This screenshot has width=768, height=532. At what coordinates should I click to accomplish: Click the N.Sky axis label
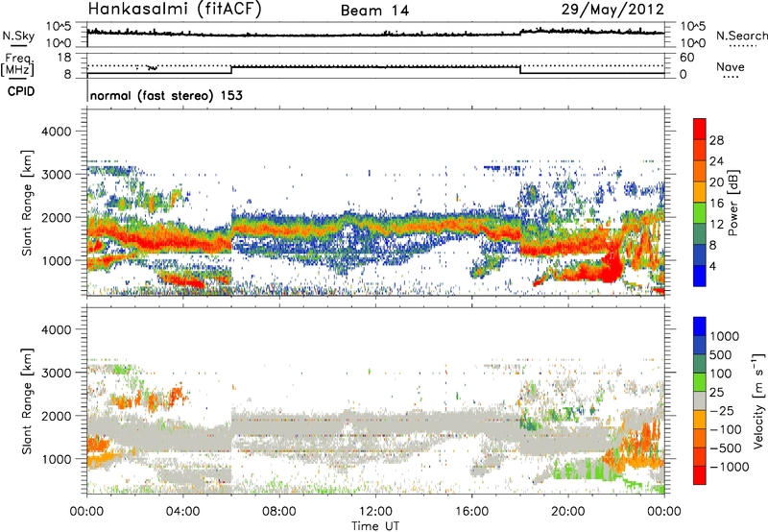18,36
